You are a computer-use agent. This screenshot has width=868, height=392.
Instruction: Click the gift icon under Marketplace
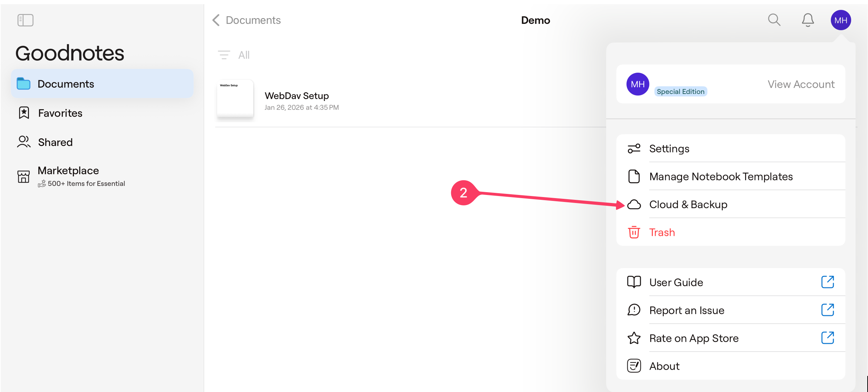(x=42, y=183)
